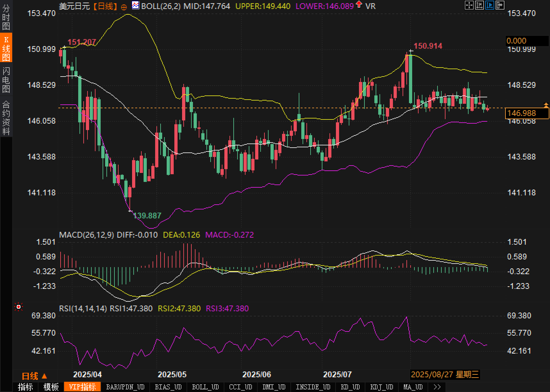This screenshot has width=550, height=392.
Task: Click the crosshair cursor icon at top right
Action: click(x=469, y=5)
